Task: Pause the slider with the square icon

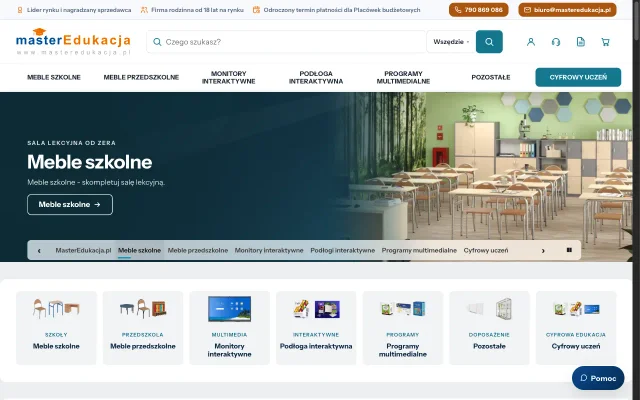Action: pyautogui.click(x=569, y=250)
